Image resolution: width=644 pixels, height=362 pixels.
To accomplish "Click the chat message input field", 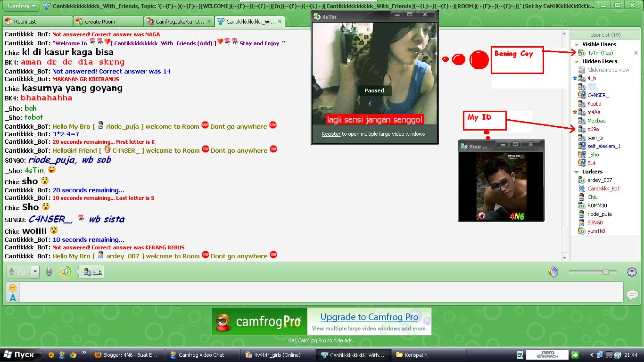I will [x=322, y=292].
